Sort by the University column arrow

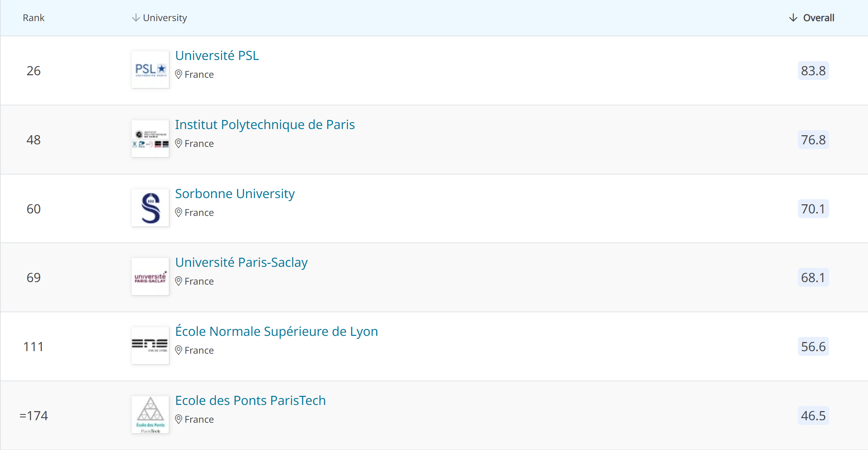136,17
